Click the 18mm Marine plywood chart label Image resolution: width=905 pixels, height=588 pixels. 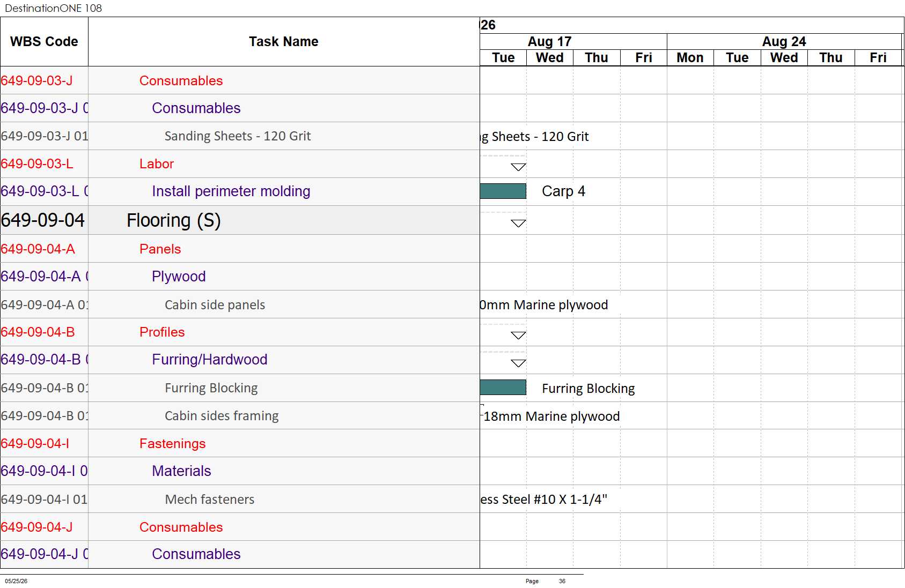[551, 416]
